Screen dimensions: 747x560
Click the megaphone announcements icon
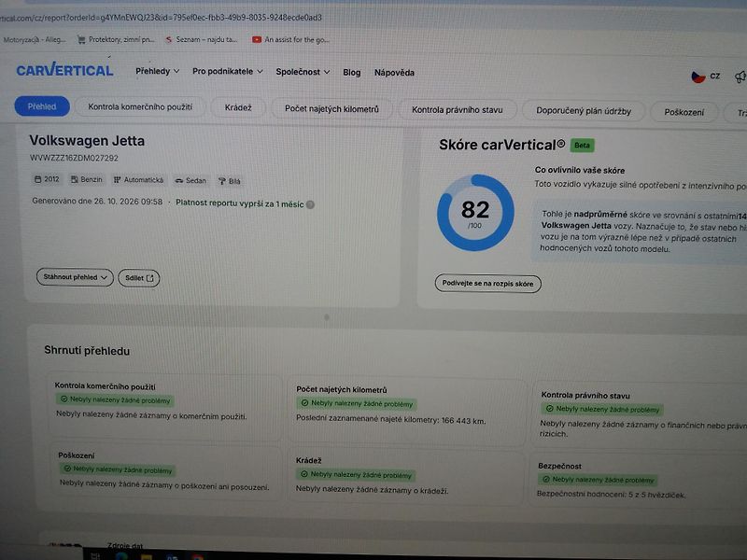point(740,77)
